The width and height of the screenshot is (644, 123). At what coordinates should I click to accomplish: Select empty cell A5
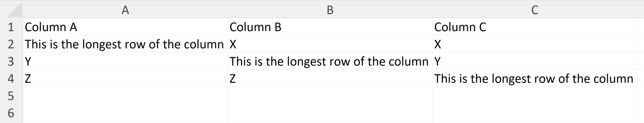pyautogui.click(x=125, y=95)
